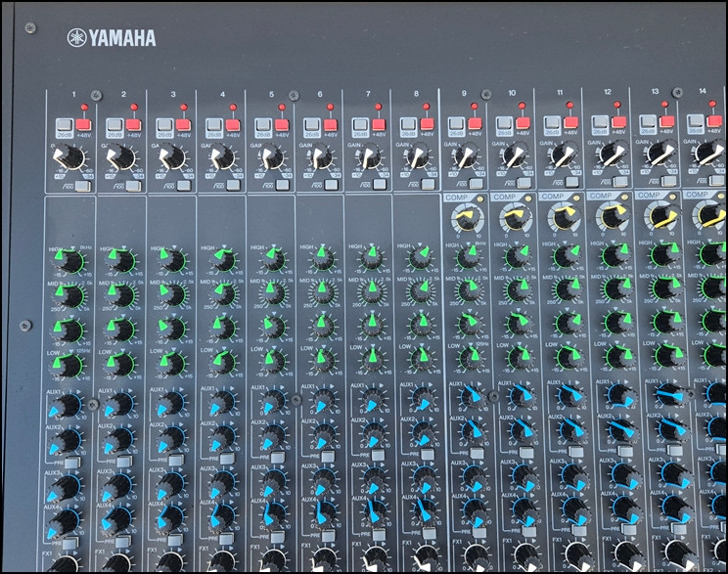Toggle the 26dB pad switch on channel 12
The width and height of the screenshot is (728, 574).
600,122
